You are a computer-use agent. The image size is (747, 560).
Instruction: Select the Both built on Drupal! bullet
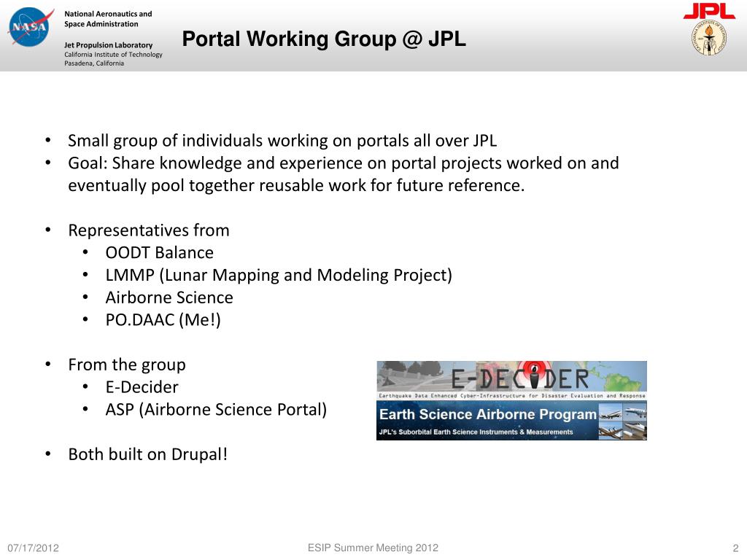[147, 454]
